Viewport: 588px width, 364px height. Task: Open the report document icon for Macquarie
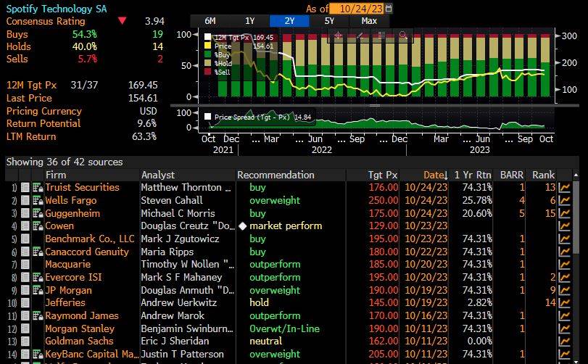point(25,264)
